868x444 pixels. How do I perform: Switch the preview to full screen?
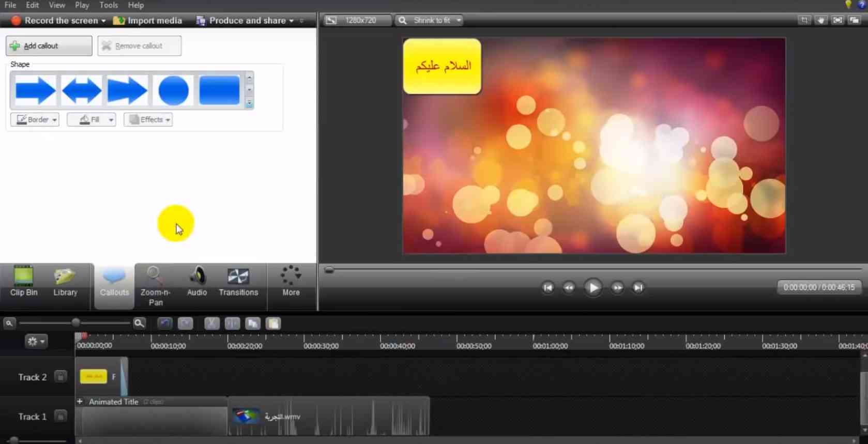(837, 20)
